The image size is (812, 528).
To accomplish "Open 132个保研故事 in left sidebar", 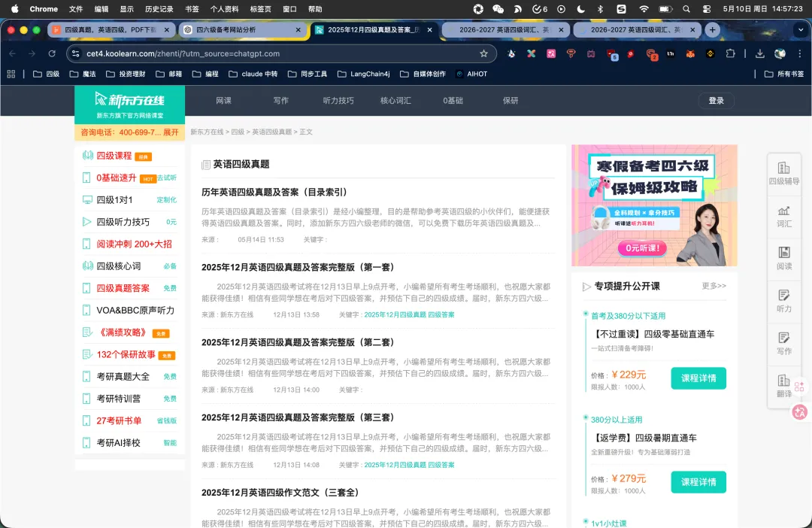I will [126, 354].
